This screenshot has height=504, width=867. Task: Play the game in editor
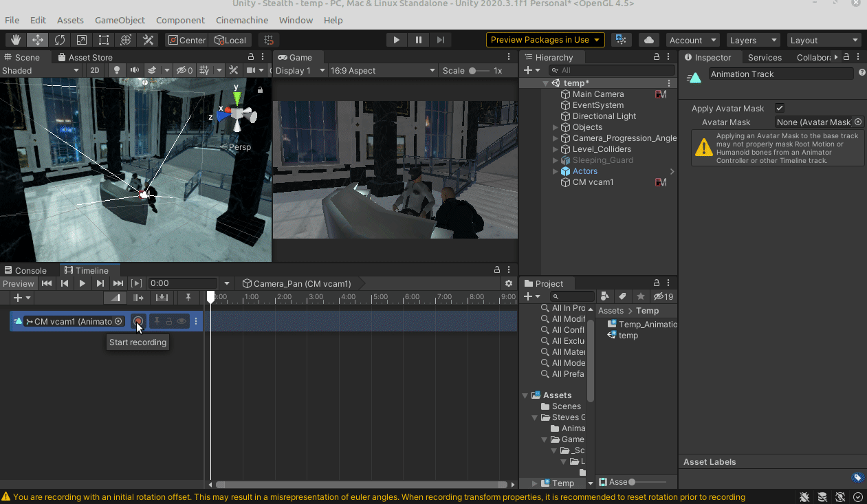pyautogui.click(x=396, y=40)
